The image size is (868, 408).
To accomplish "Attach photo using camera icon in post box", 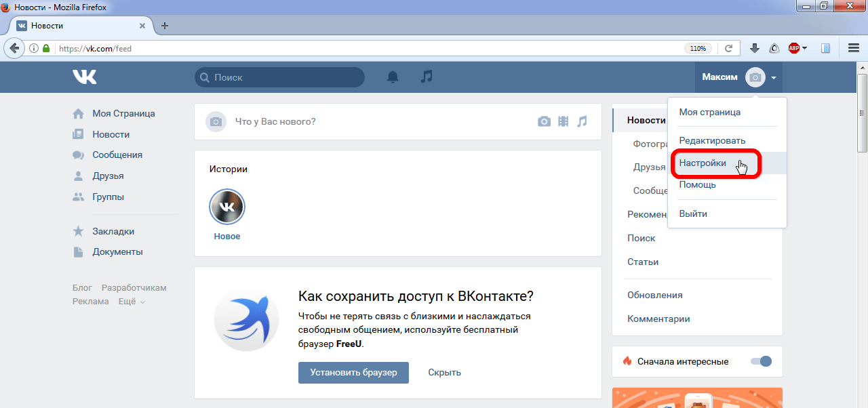I will pos(544,121).
